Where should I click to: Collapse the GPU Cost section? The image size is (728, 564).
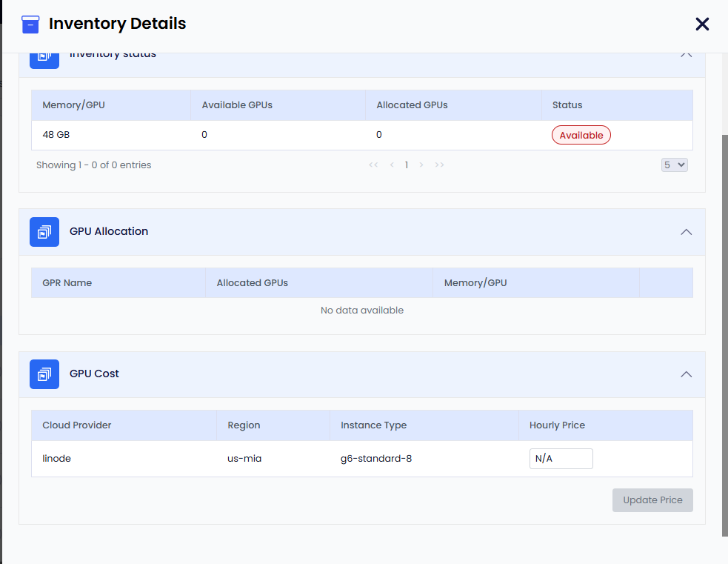(x=686, y=374)
